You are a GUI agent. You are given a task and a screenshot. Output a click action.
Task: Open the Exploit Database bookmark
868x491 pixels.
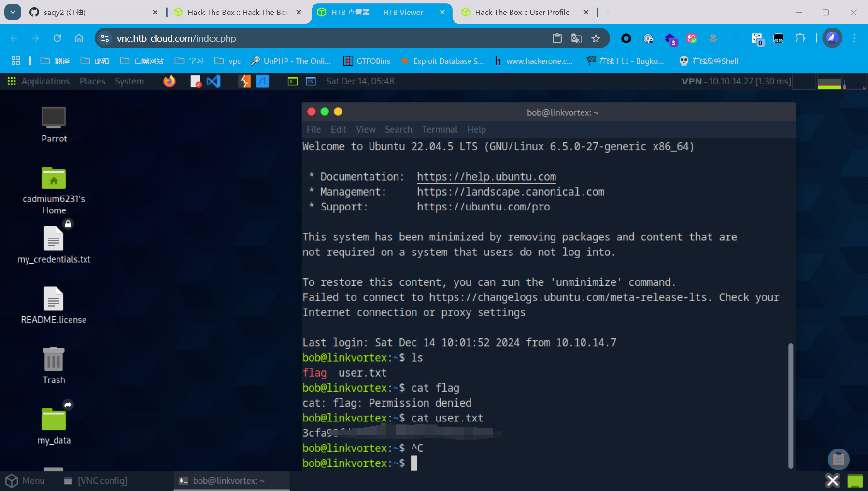[442, 61]
